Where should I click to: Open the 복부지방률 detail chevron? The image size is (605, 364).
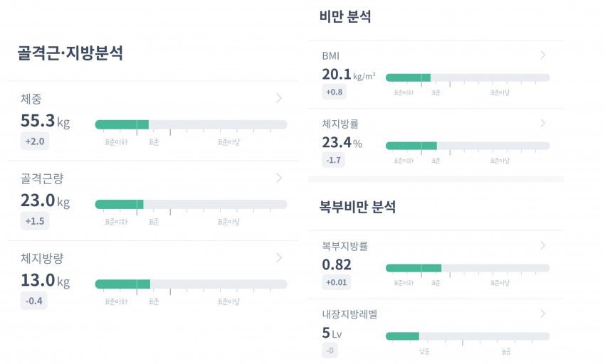click(542, 246)
